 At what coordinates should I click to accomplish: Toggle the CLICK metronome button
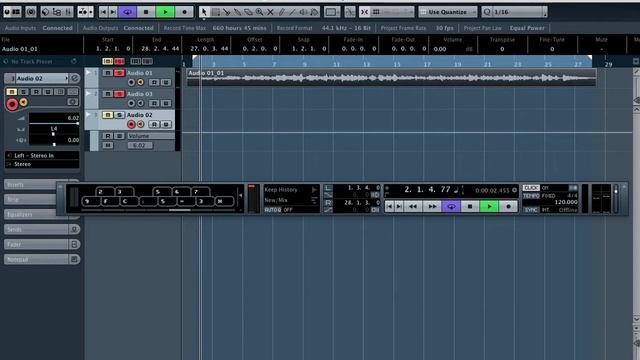tap(531, 188)
